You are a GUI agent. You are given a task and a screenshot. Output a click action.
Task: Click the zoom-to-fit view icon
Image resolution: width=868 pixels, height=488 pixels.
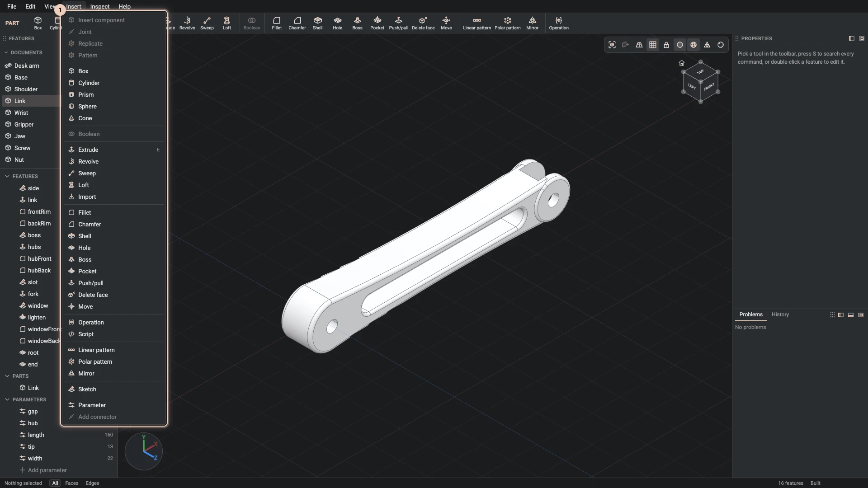click(x=612, y=45)
